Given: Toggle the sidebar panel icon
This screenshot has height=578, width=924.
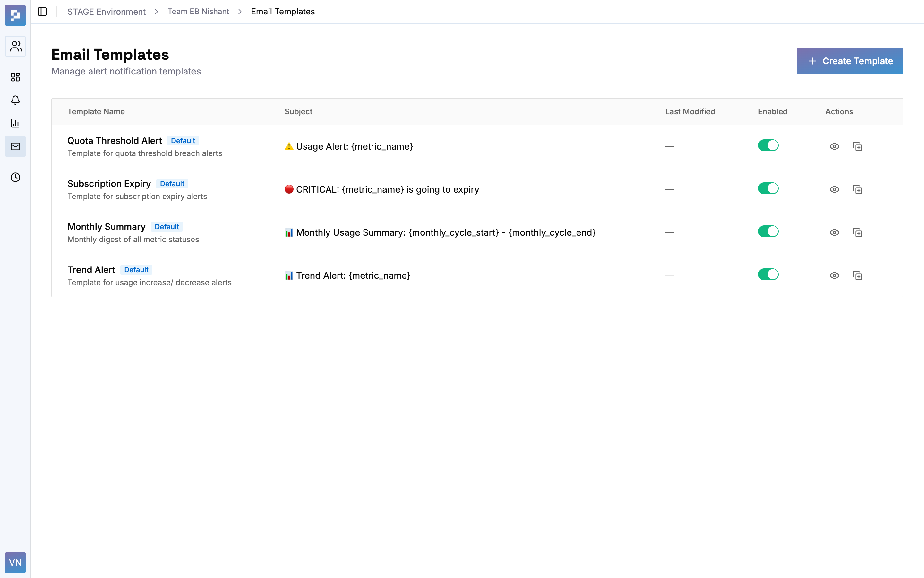Looking at the screenshot, I should tap(42, 12).
